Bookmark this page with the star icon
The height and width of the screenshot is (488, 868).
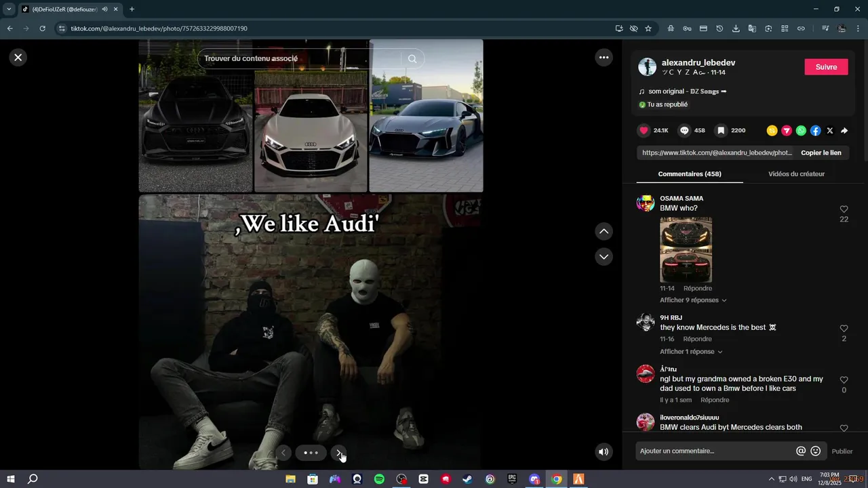[x=648, y=28]
